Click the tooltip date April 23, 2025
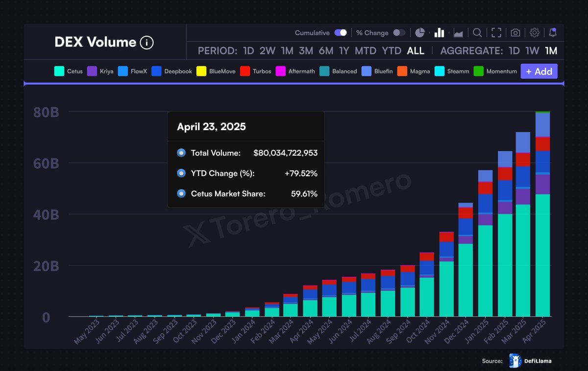This screenshot has height=371, width=588. pos(211,127)
